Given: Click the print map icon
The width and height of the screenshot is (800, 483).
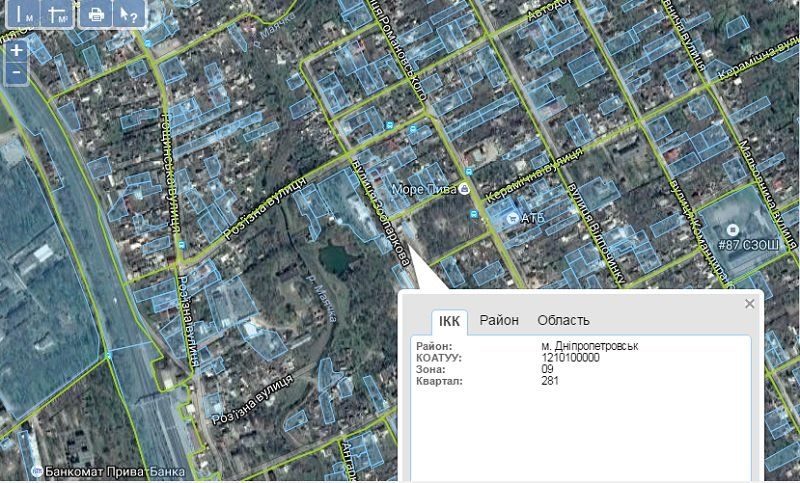Looking at the screenshot, I should (x=96, y=14).
